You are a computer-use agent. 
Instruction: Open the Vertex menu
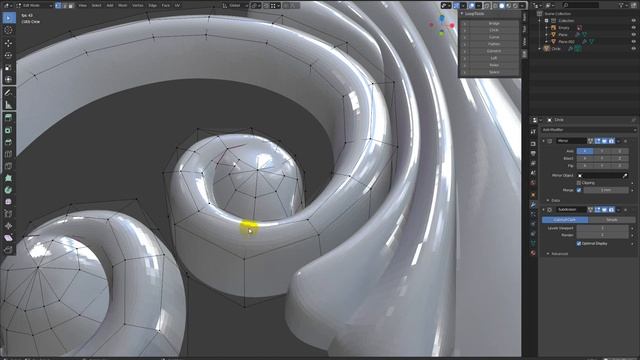coord(138,5)
